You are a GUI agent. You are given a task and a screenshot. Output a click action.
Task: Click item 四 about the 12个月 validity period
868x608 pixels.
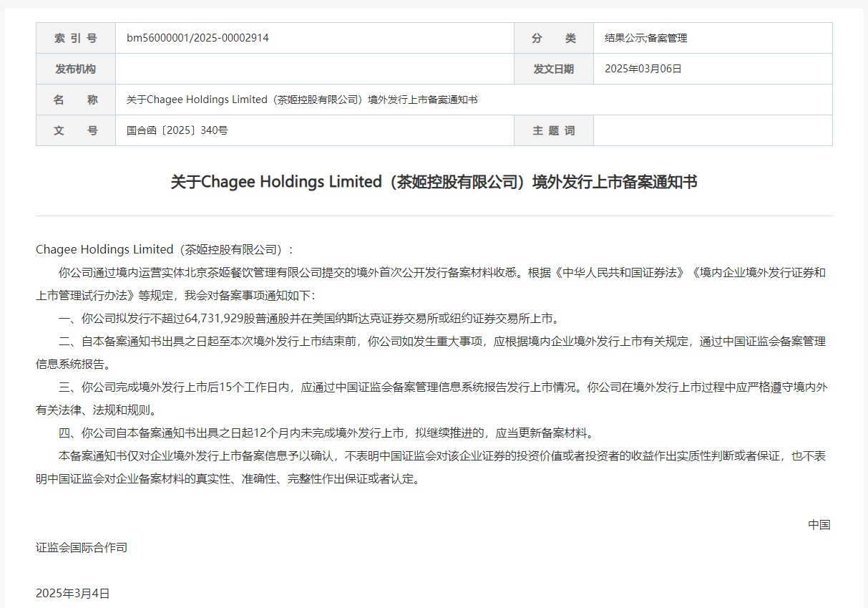pos(326,433)
